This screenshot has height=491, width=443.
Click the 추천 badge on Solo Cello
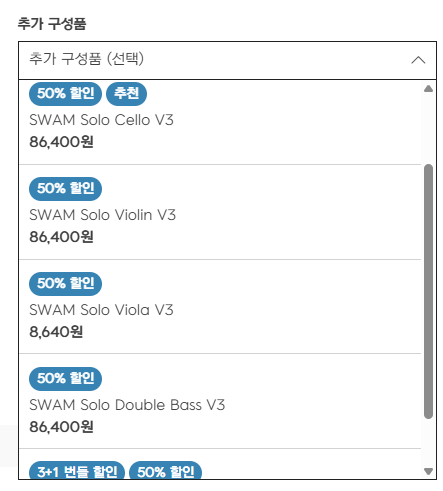[126, 93]
